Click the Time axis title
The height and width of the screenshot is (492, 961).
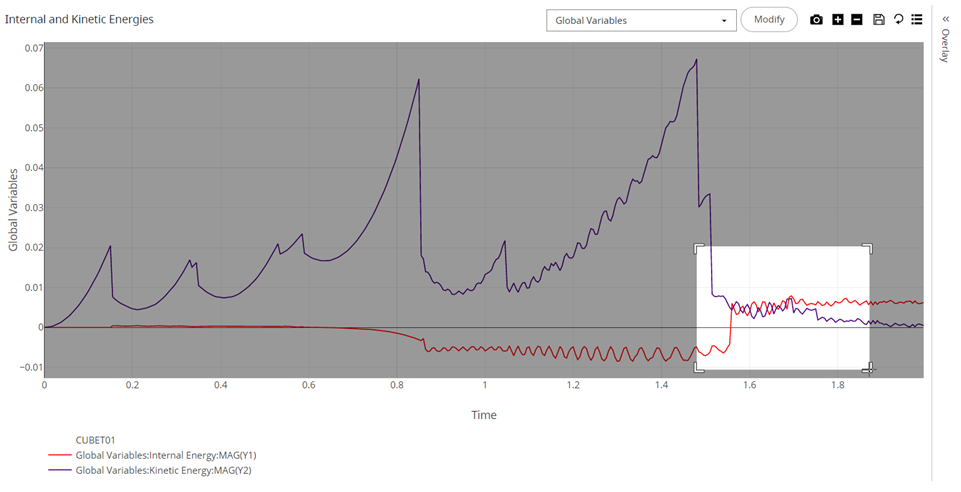coord(484,415)
